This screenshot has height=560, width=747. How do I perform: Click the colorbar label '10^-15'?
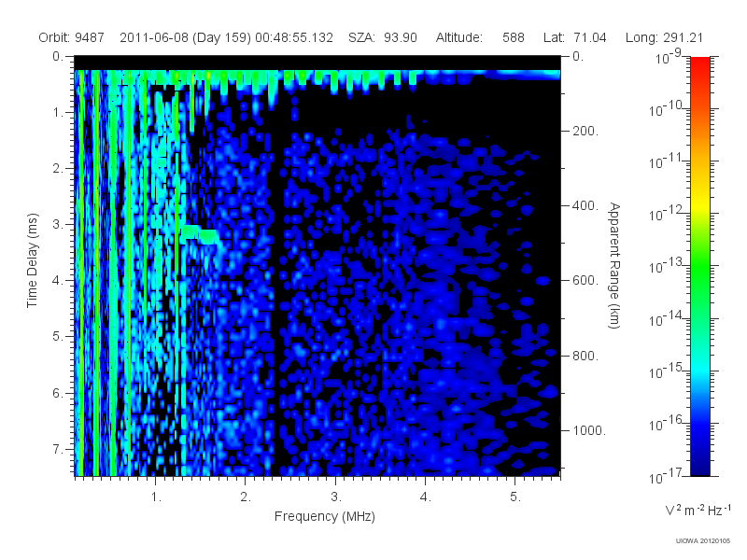click(x=667, y=371)
